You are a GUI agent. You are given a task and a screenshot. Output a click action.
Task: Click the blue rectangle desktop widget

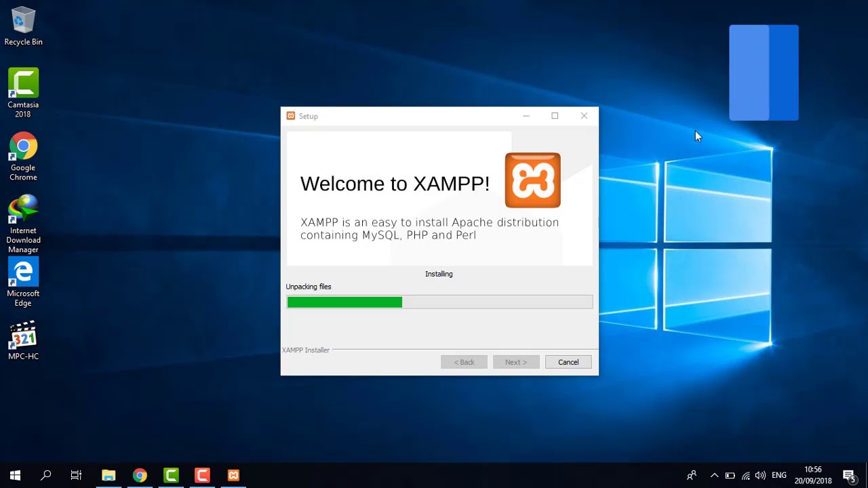point(764,73)
